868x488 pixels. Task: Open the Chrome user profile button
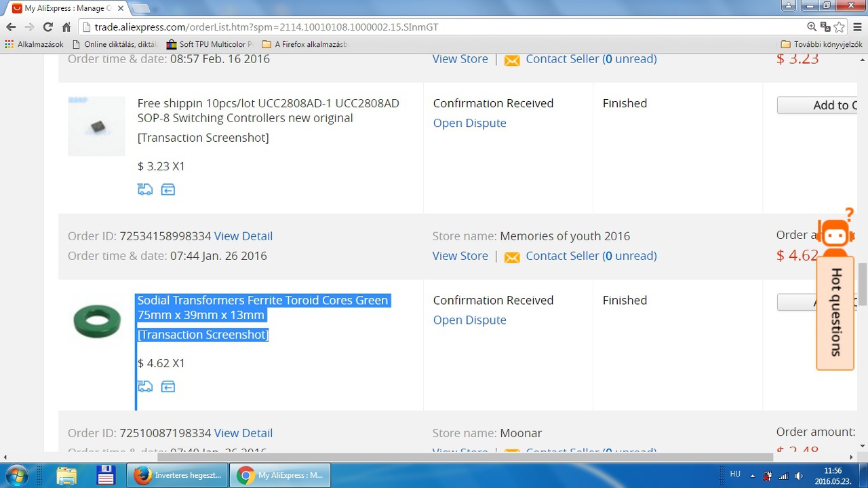[x=789, y=5]
